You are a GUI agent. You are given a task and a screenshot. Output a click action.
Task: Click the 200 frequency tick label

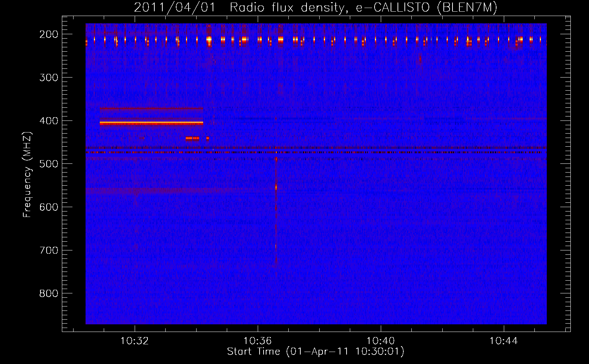point(49,34)
